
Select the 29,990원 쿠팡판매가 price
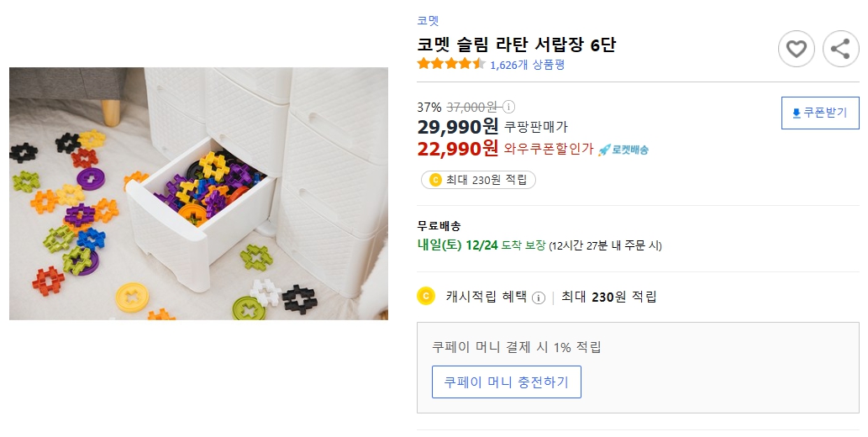[x=457, y=127]
